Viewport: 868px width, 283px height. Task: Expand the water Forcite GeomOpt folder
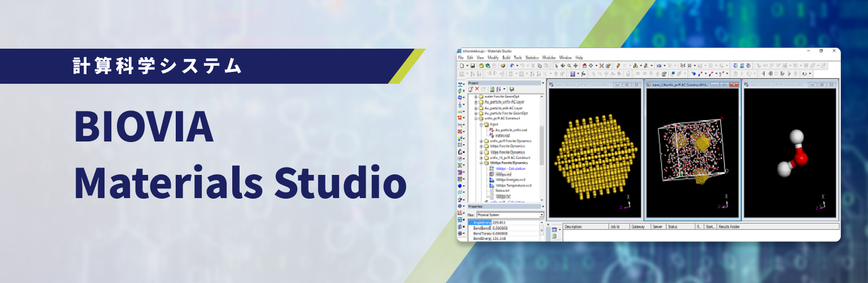[x=476, y=96]
